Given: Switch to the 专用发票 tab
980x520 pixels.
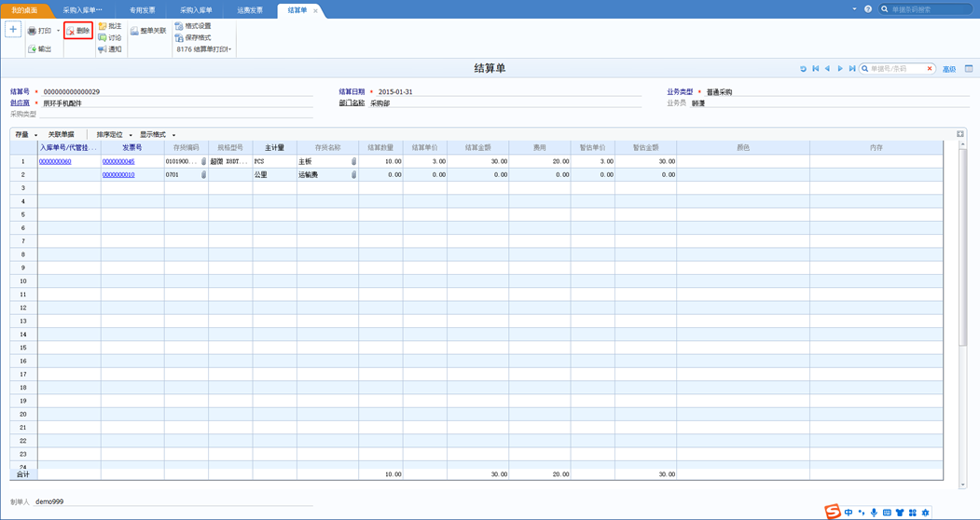Looking at the screenshot, I should 143,10.
